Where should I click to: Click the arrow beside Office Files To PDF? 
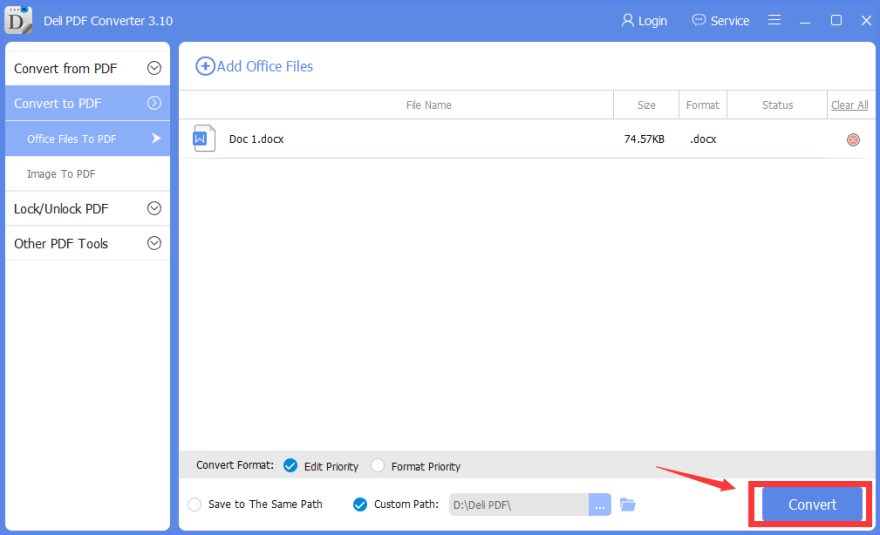[156, 138]
